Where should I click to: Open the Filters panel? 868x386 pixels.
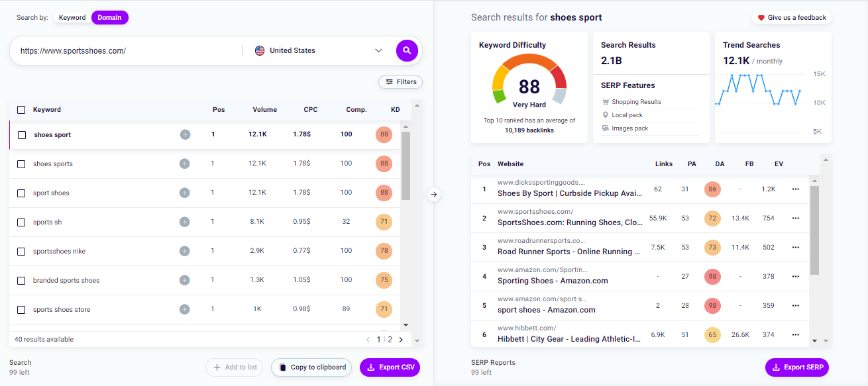(400, 81)
